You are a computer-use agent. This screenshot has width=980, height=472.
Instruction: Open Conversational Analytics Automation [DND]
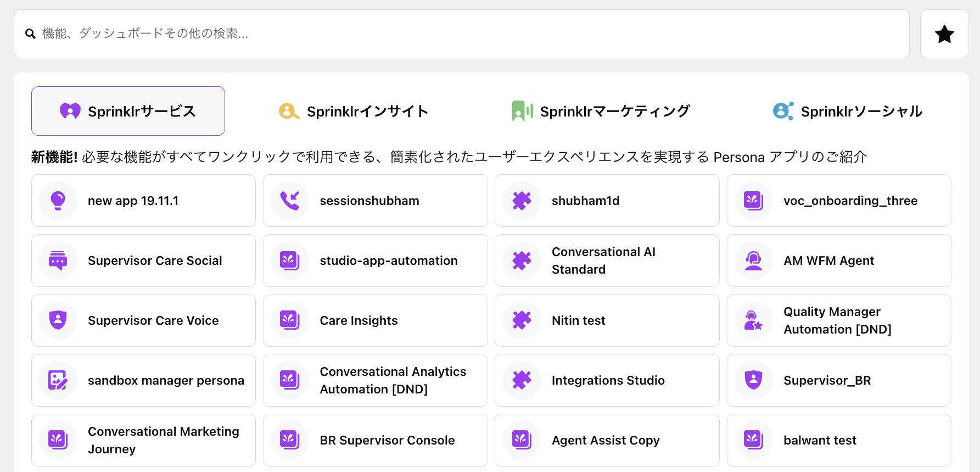pos(376,380)
